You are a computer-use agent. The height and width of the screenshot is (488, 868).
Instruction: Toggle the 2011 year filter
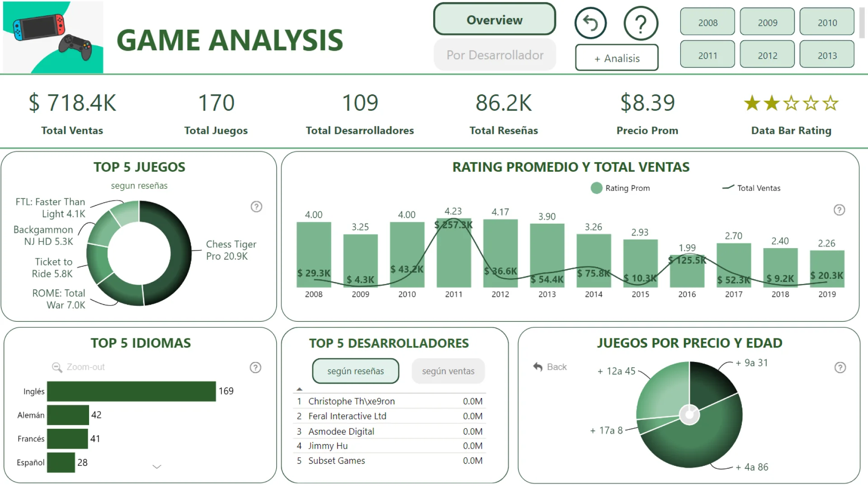tap(708, 54)
